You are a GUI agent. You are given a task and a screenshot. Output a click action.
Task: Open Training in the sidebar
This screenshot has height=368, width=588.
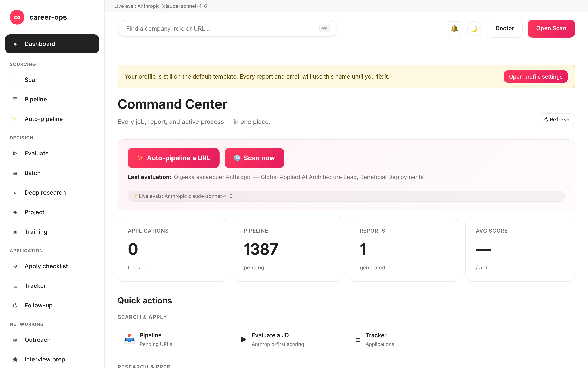[x=52, y=232]
